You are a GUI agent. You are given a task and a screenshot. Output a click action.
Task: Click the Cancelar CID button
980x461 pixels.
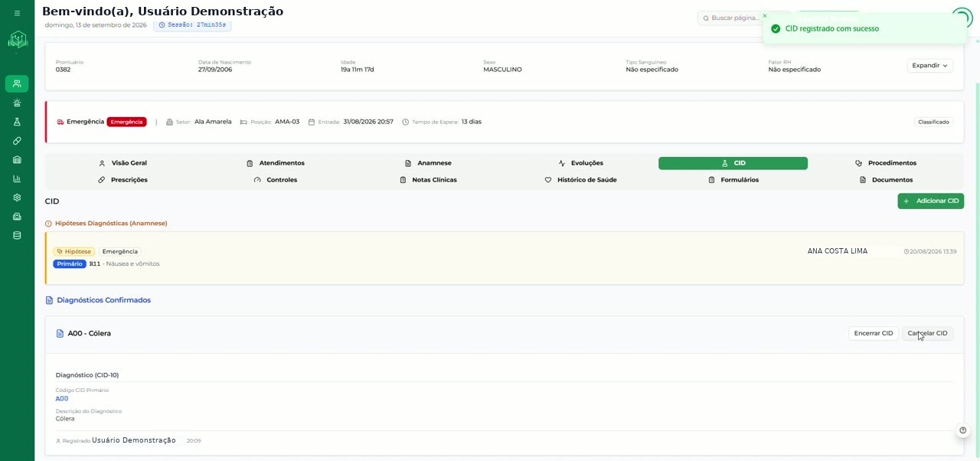[927, 333]
